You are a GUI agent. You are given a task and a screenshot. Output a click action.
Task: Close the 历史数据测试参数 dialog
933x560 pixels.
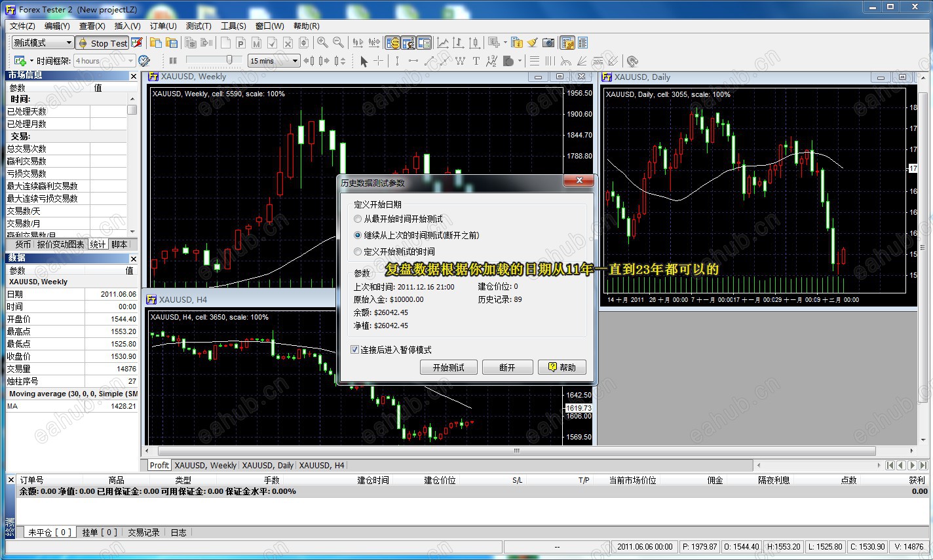(x=579, y=181)
